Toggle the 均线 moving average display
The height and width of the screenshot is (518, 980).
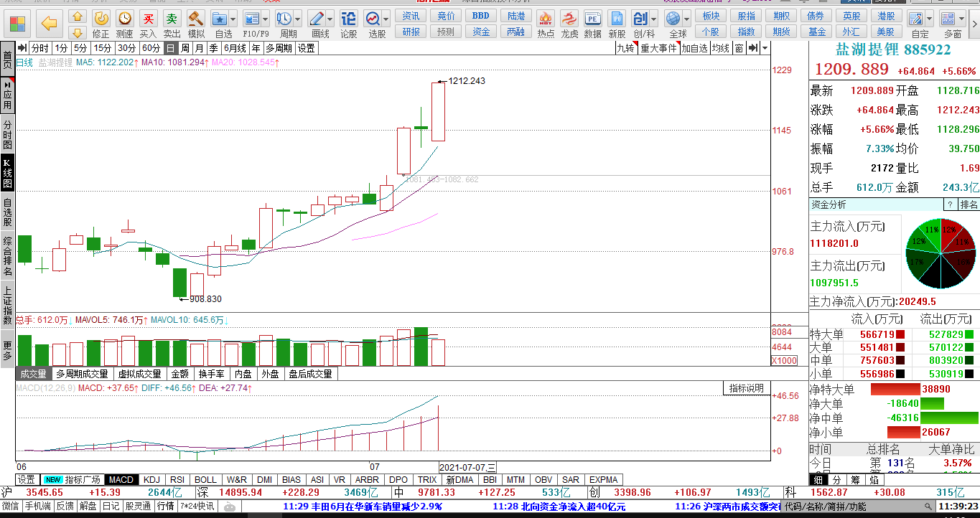720,48
